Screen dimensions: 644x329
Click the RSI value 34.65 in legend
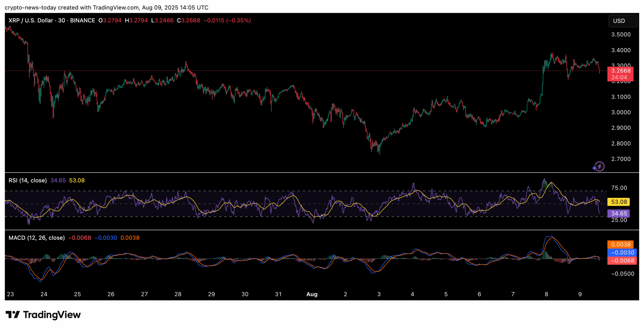click(x=58, y=180)
